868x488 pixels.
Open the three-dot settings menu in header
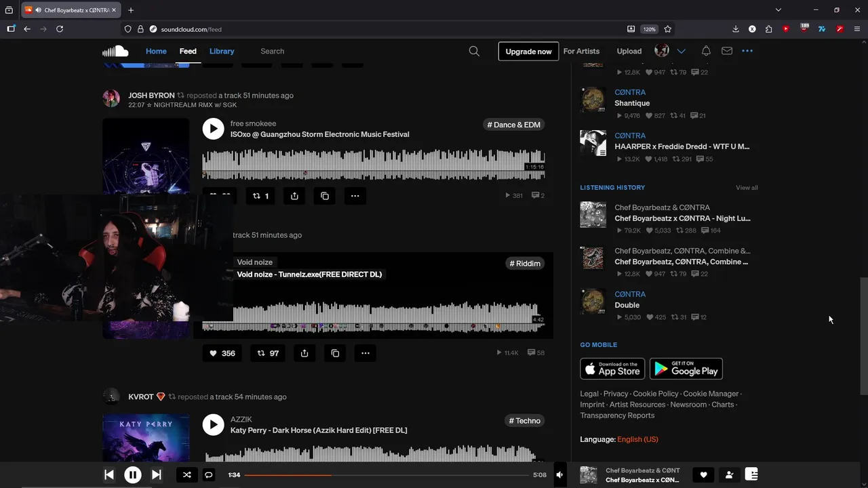[747, 51]
